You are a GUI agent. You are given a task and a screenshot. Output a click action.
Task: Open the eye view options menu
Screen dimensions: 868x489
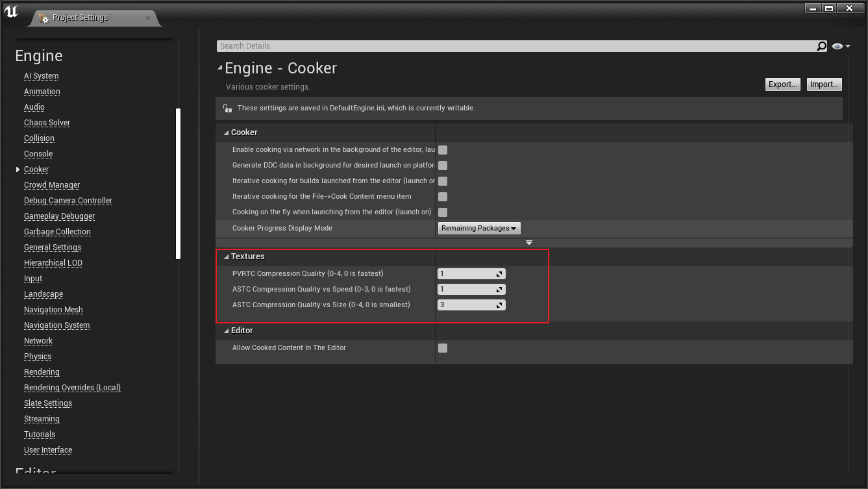tap(841, 46)
